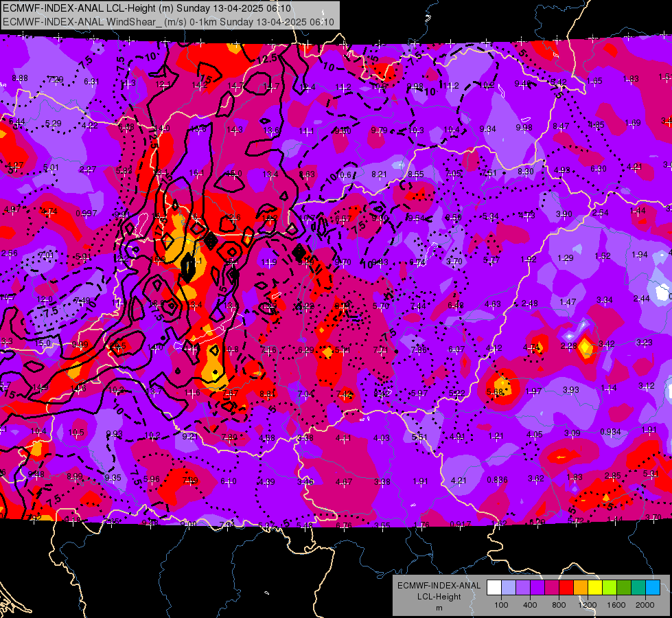Click the white legend color swatch
This screenshot has height=618, width=672.
point(494,587)
